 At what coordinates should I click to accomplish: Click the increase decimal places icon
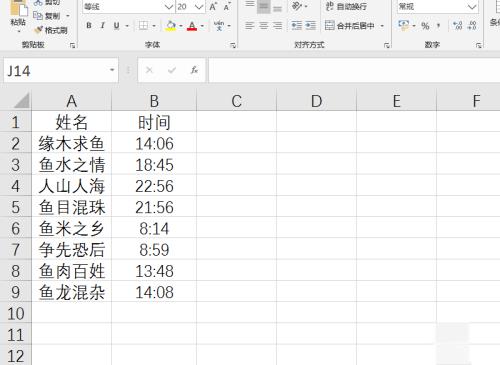tap(458, 25)
